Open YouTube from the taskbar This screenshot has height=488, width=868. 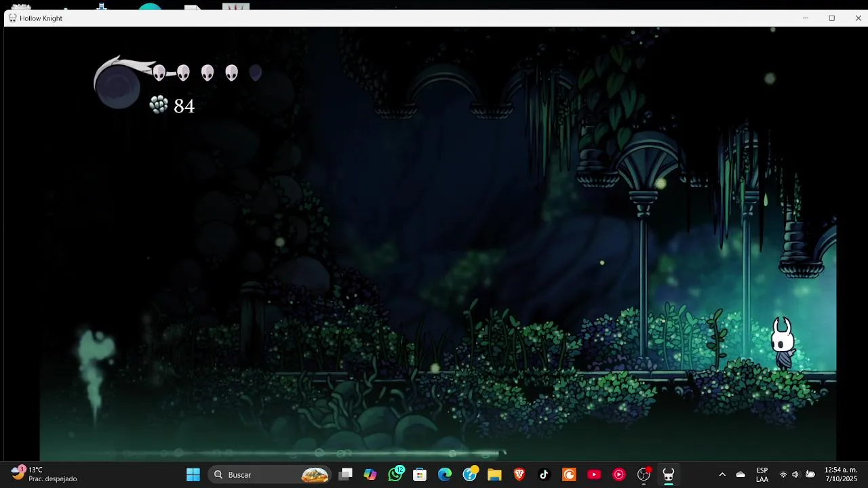(x=594, y=474)
